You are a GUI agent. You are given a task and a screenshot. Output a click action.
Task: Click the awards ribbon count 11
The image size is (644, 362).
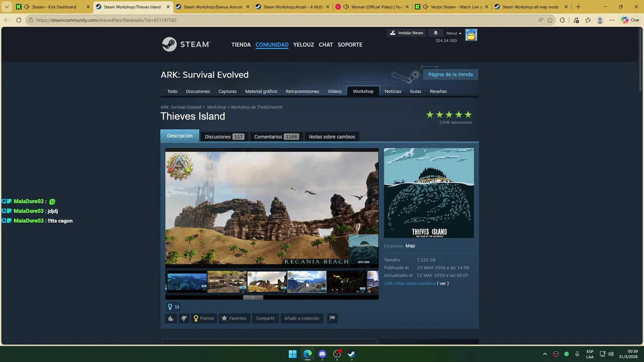pyautogui.click(x=174, y=307)
